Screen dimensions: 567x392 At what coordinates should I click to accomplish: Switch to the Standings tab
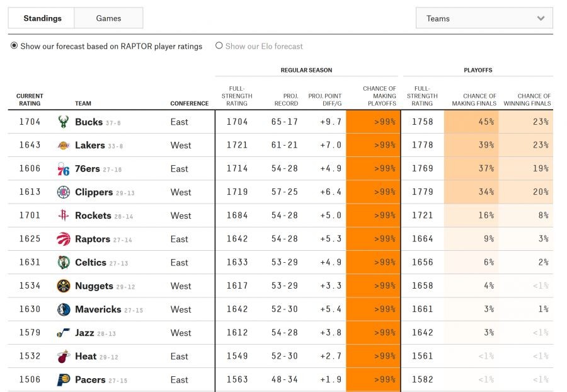(x=42, y=18)
